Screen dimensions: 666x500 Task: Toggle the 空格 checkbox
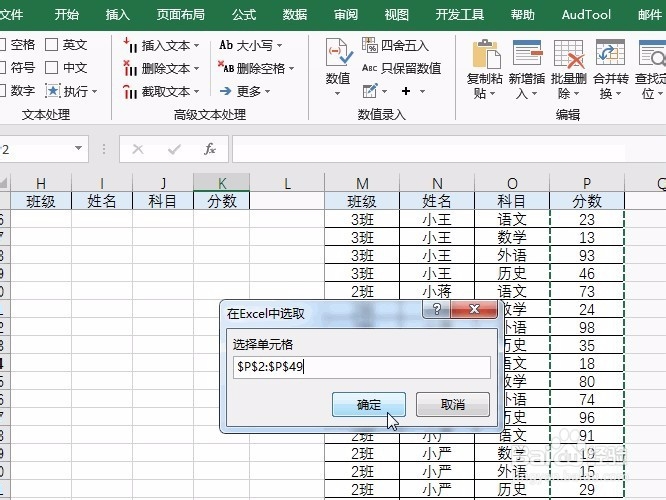tap(1, 45)
